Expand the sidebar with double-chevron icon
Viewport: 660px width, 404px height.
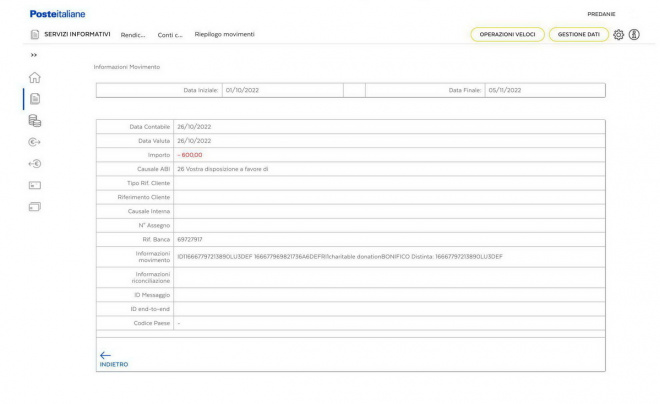33,57
